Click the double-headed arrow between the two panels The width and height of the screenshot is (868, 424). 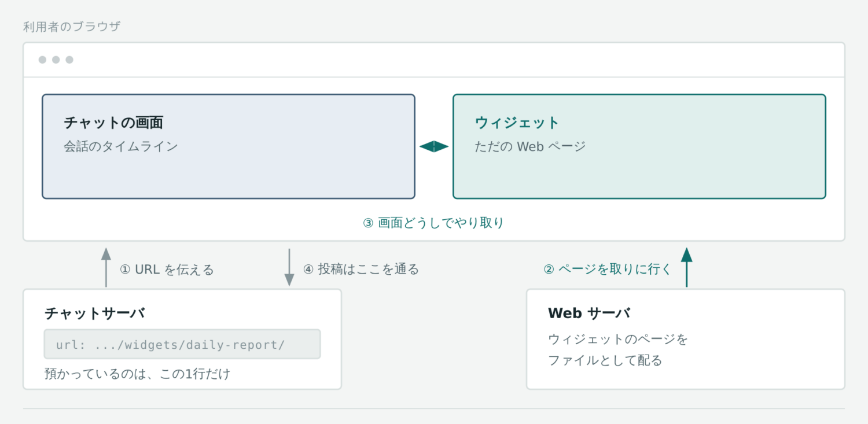[434, 147]
